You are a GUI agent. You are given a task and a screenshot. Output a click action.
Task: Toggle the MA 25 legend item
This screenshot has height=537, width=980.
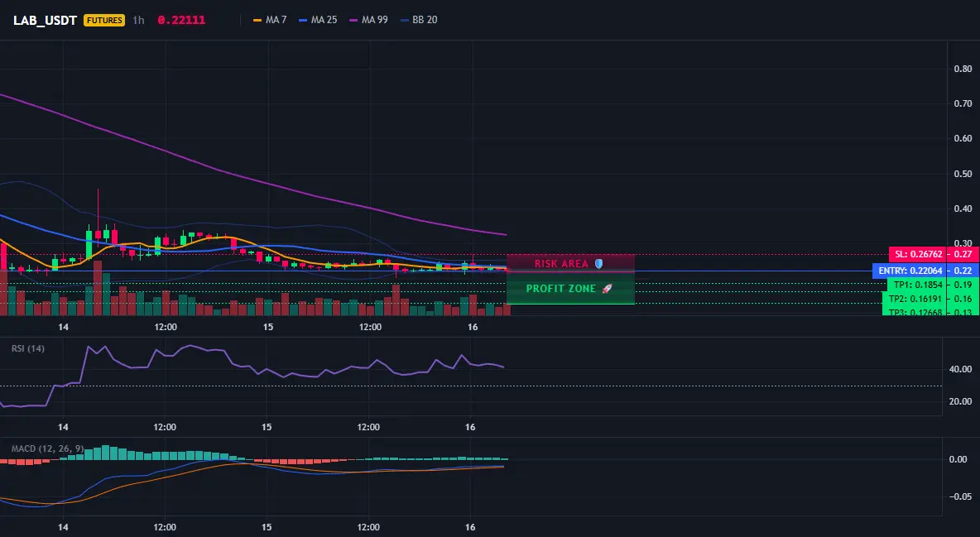pyautogui.click(x=318, y=20)
